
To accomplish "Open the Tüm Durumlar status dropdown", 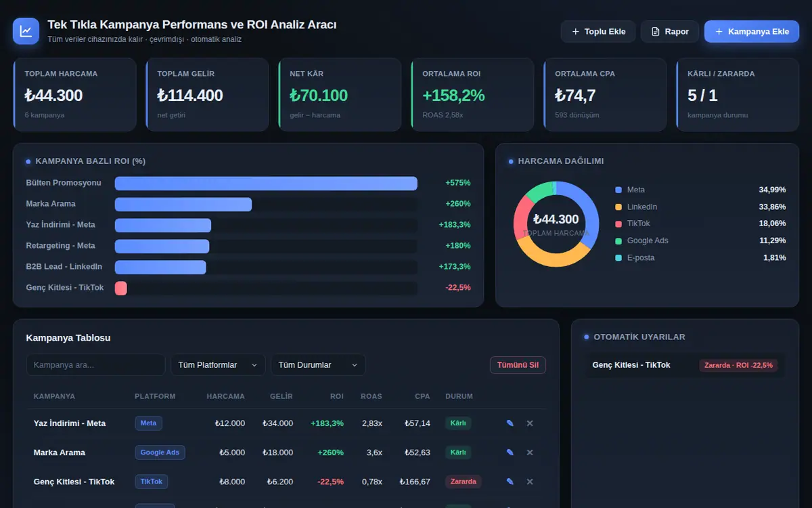I will [318, 365].
